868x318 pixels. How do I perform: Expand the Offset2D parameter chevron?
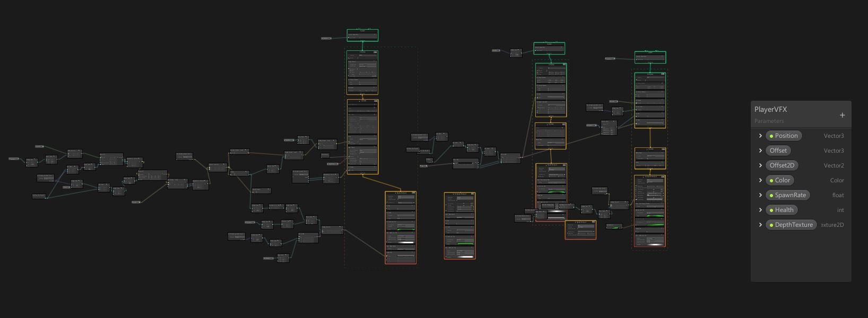tap(760, 165)
